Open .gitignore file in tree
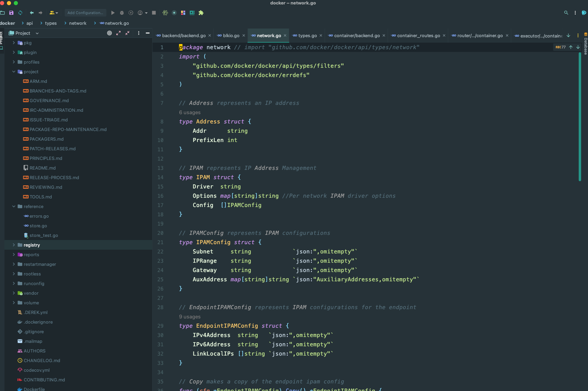The image size is (588, 391). [x=34, y=332]
